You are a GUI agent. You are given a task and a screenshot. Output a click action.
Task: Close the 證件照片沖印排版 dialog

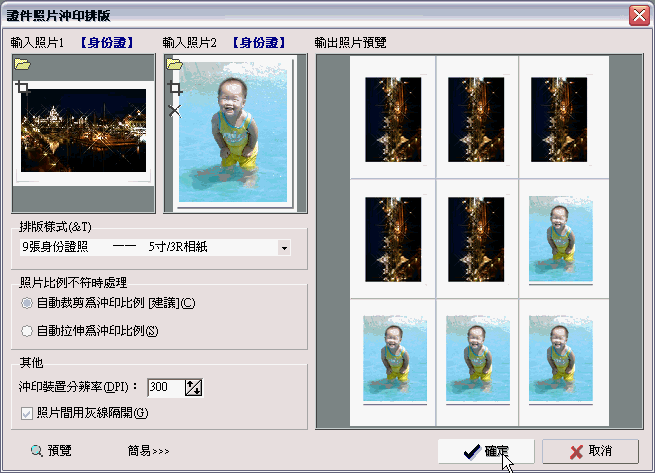coord(639,15)
